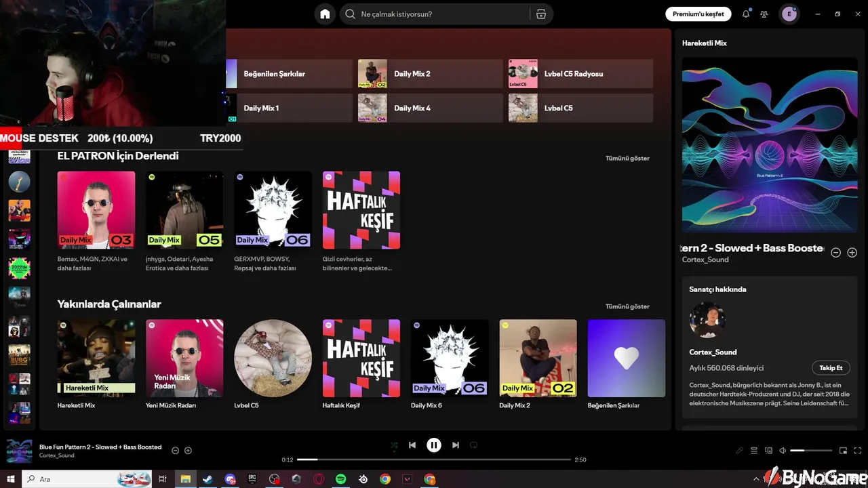Open 'Beğenilen Şarkılar' heart card
The image size is (868, 488).
[x=627, y=366]
